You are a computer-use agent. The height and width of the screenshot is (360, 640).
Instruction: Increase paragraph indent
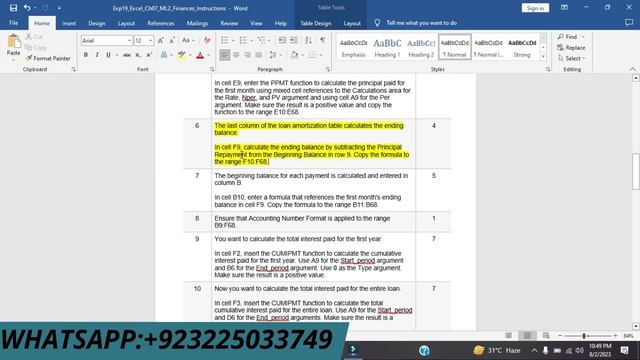(x=293, y=40)
